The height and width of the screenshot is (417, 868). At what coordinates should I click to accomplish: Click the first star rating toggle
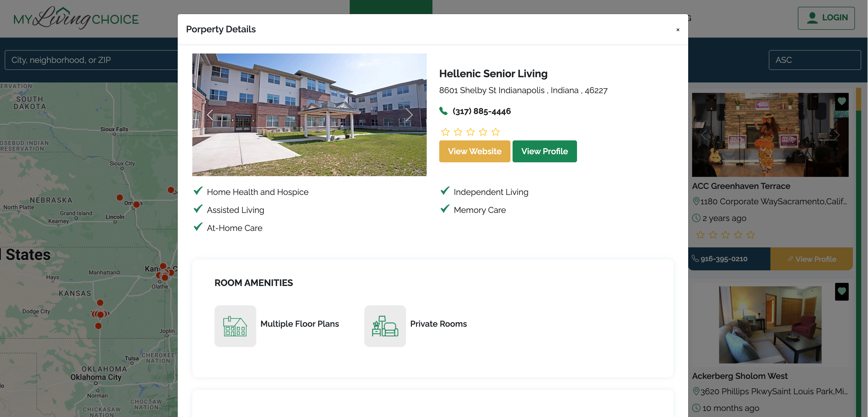445,131
